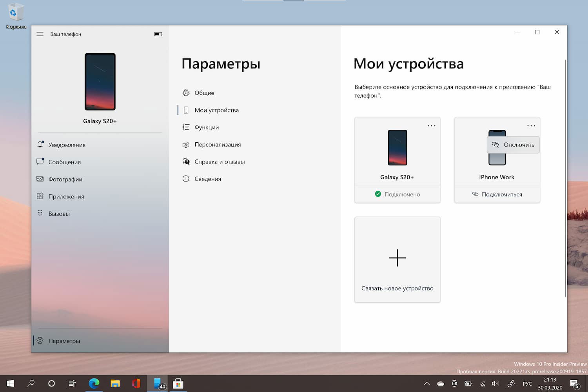Click the Ваш телефон window title

[65, 34]
